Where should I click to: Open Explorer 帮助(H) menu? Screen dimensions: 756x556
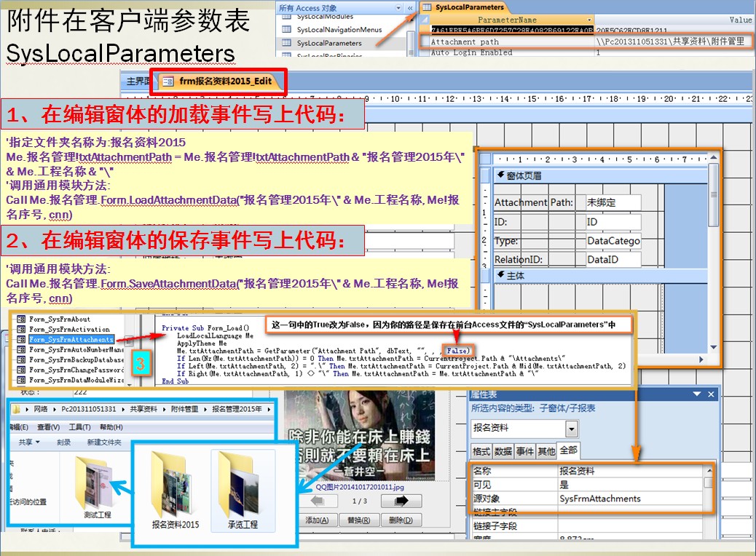tap(111, 427)
